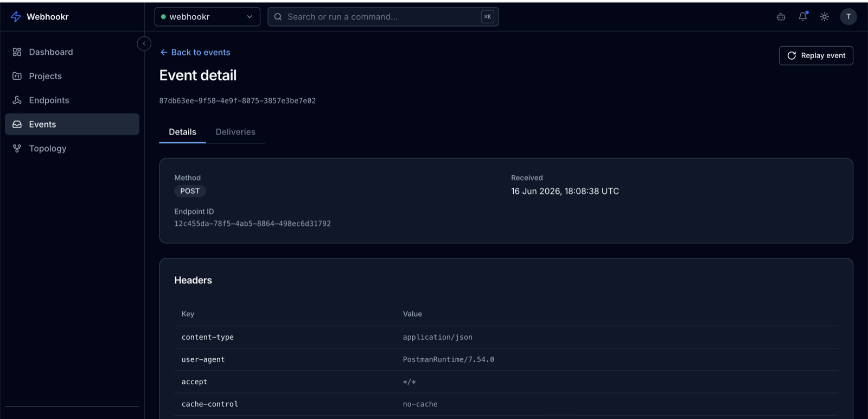Image resolution: width=868 pixels, height=419 pixels.
Task: Click the magnifier search icon
Action: (x=278, y=17)
